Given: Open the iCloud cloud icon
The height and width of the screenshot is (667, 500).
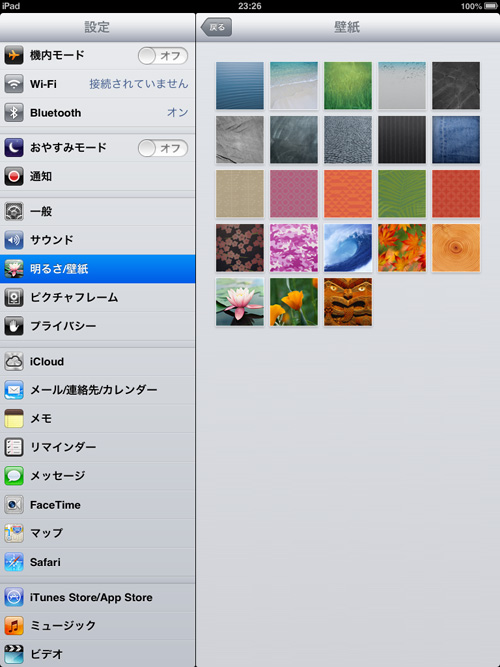Looking at the screenshot, I should coord(14,362).
